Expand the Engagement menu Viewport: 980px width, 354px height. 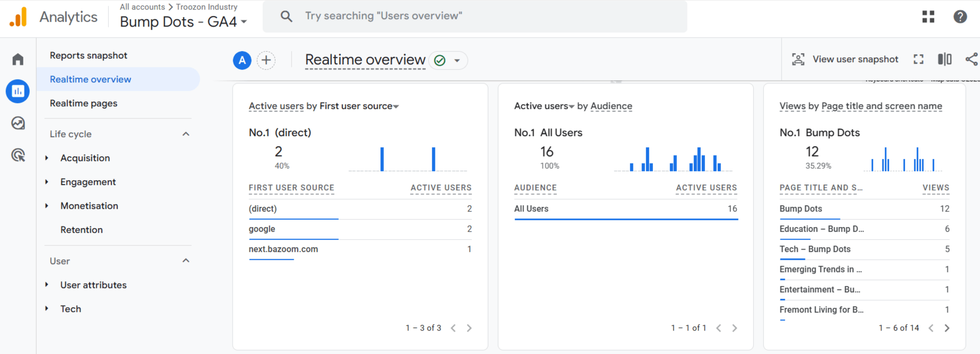(x=47, y=182)
